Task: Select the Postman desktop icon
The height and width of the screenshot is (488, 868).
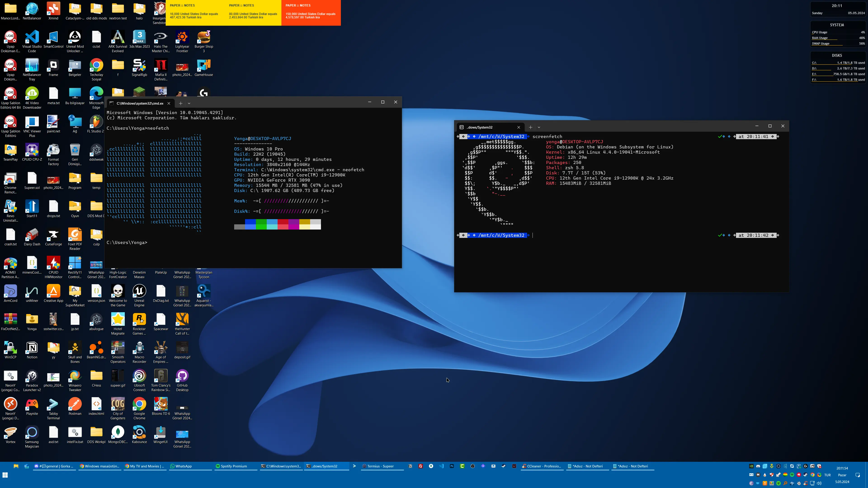Action: pos(75,406)
